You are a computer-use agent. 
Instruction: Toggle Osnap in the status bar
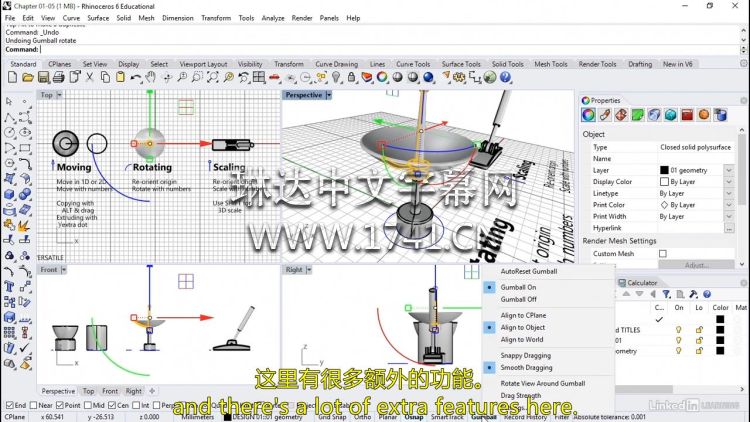(x=414, y=417)
